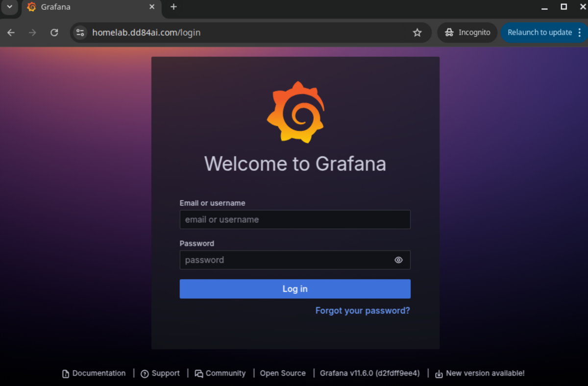588x386 pixels.
Task: Open a new tab with plus icon
Action: pos(173,7)
